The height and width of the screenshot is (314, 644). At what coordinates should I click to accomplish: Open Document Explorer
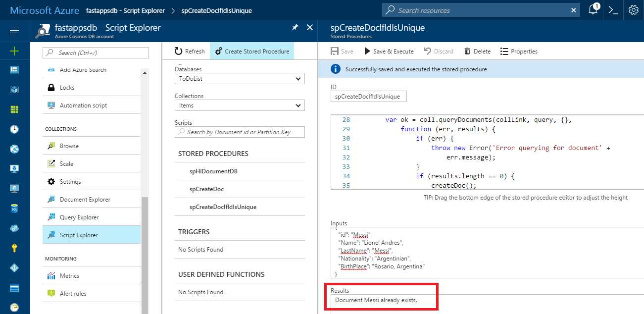click(92, 200)
